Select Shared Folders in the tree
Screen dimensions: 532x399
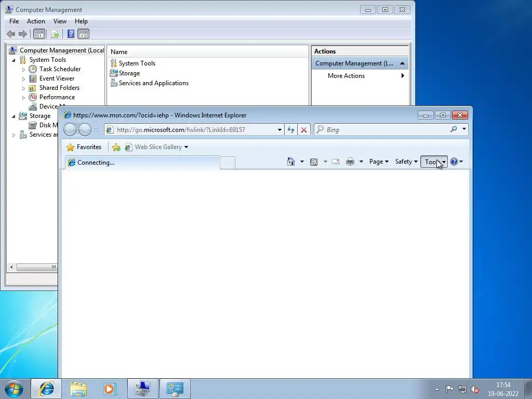[59, 87]
